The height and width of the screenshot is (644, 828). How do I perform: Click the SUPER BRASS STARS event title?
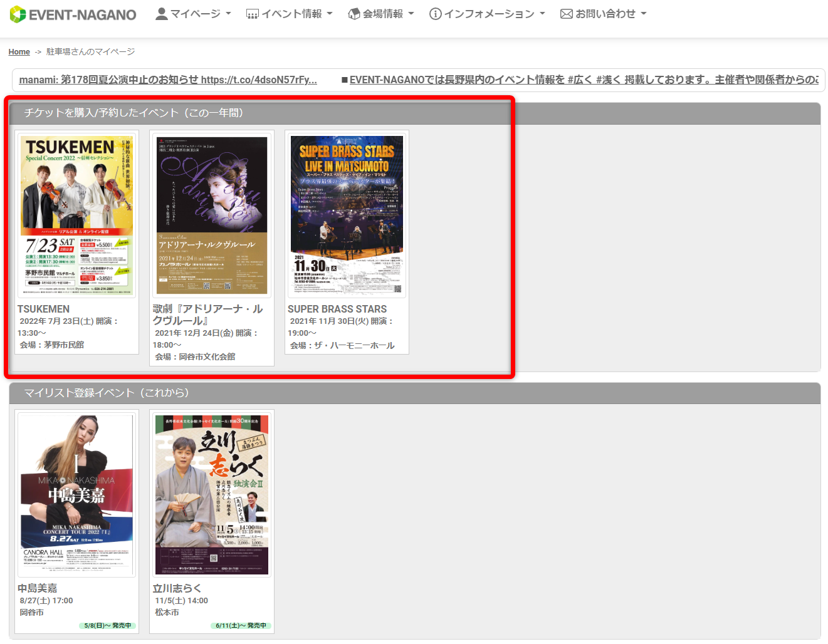[337, 309]
